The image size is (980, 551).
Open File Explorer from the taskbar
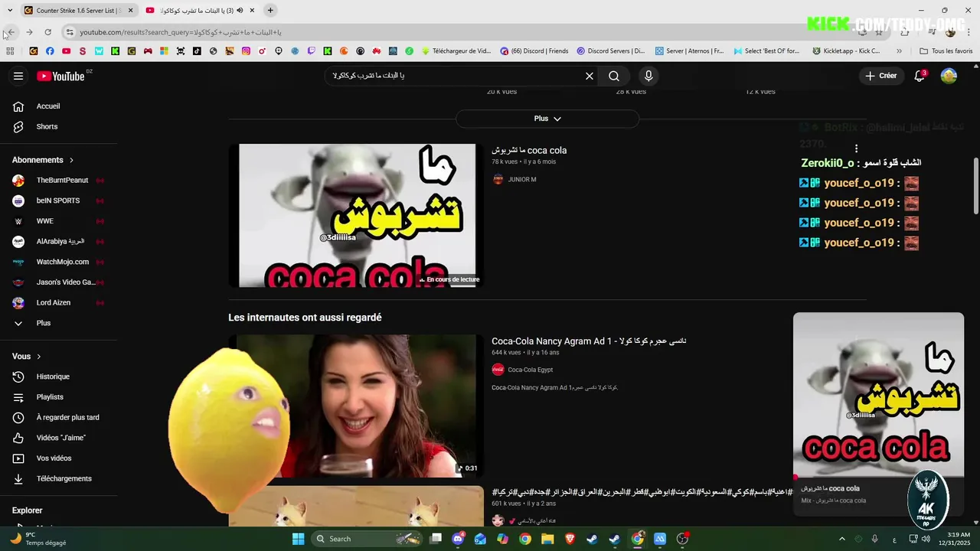[547, 539]
